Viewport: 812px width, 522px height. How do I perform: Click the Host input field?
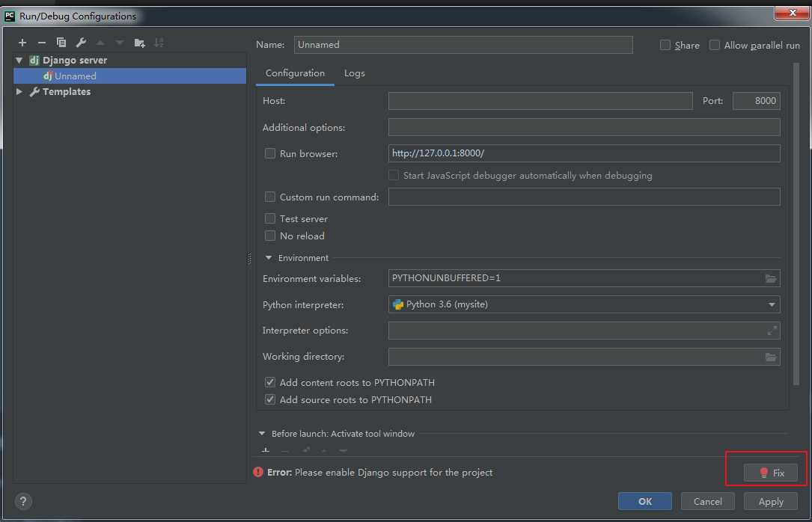[x=540, y=101]
